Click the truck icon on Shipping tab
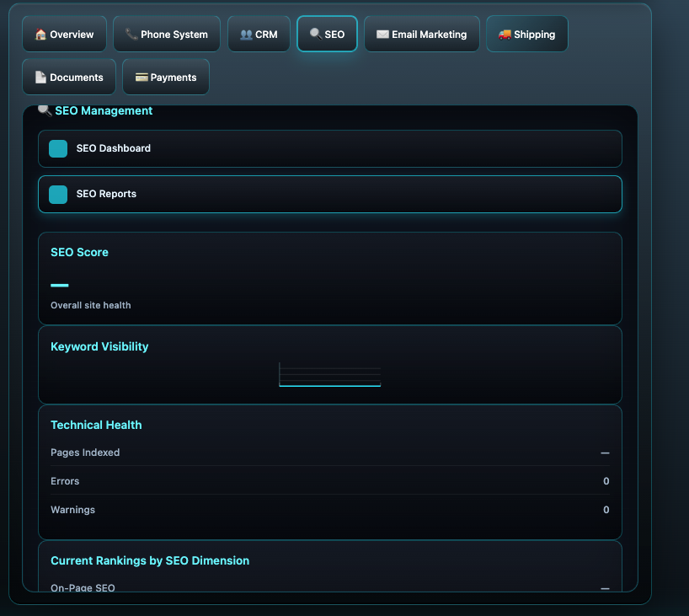The image size is (689, 616). [x=505, y=35]
